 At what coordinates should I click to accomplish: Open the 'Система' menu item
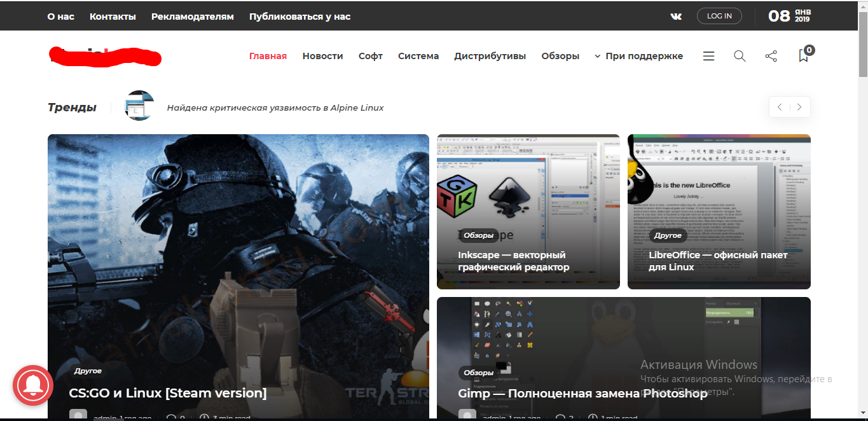click(418, 56)
